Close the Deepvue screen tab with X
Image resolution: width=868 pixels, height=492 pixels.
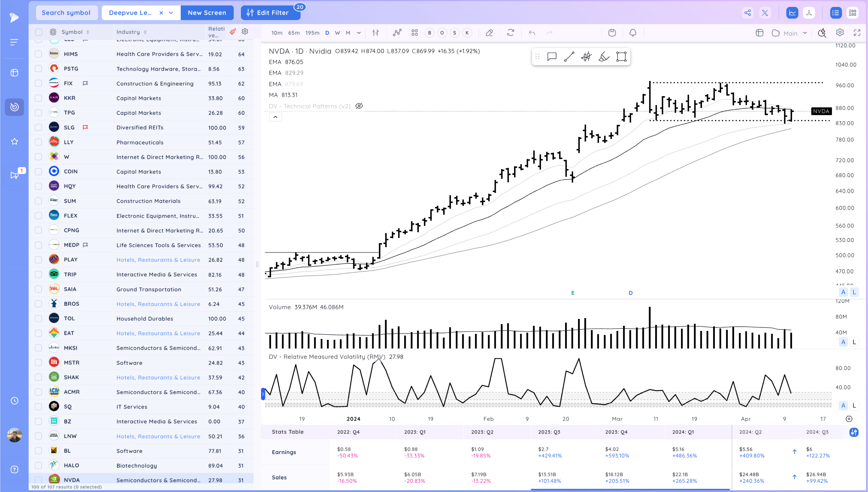(x=161, y=13)
